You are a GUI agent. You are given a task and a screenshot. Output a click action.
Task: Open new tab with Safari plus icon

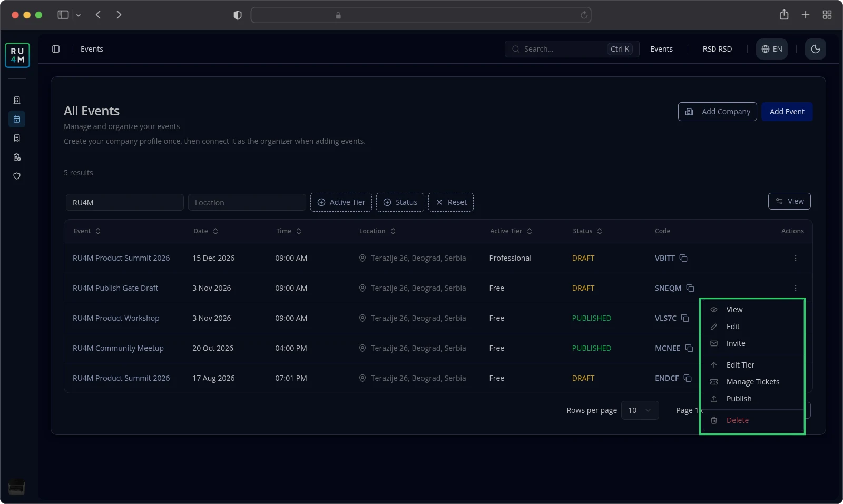(x=806, y=15)
